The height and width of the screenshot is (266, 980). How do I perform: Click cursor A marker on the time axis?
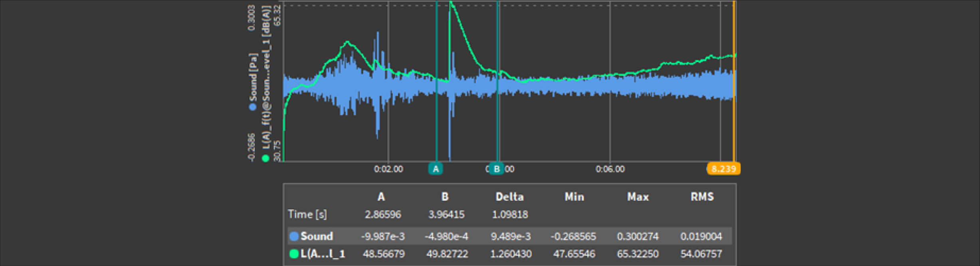coord(436,169)
